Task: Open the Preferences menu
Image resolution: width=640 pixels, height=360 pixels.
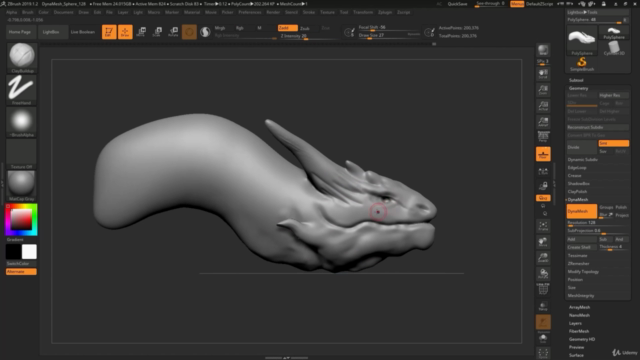Action: coord(250,12)
